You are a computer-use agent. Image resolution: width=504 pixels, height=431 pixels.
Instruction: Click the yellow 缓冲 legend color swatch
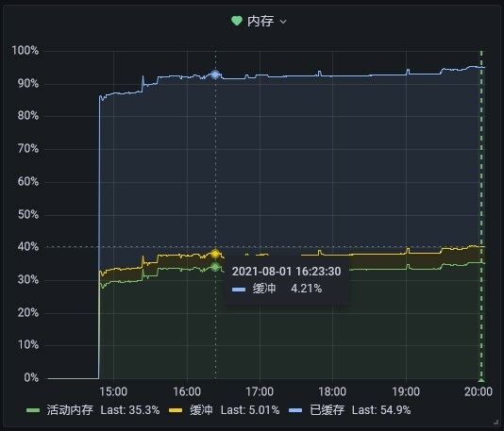click(x=176, y=410)
